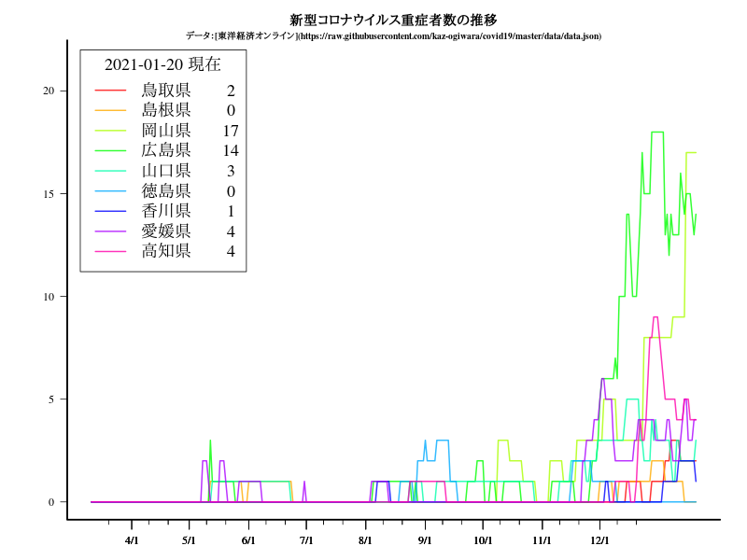Screen dimensions: 747x560
Task: Click the y-axis label 15
Action: click(49, 193)
